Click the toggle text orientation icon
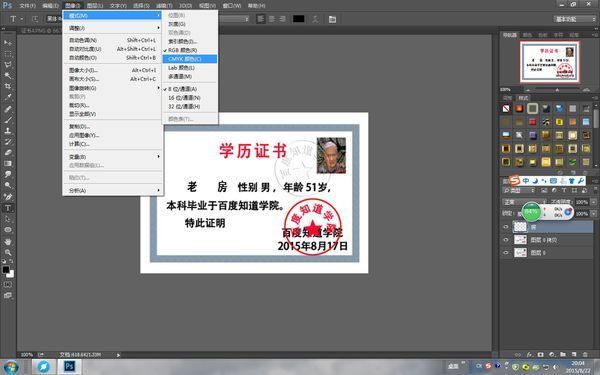Screen dimensions: 600x375 [35, 19]
